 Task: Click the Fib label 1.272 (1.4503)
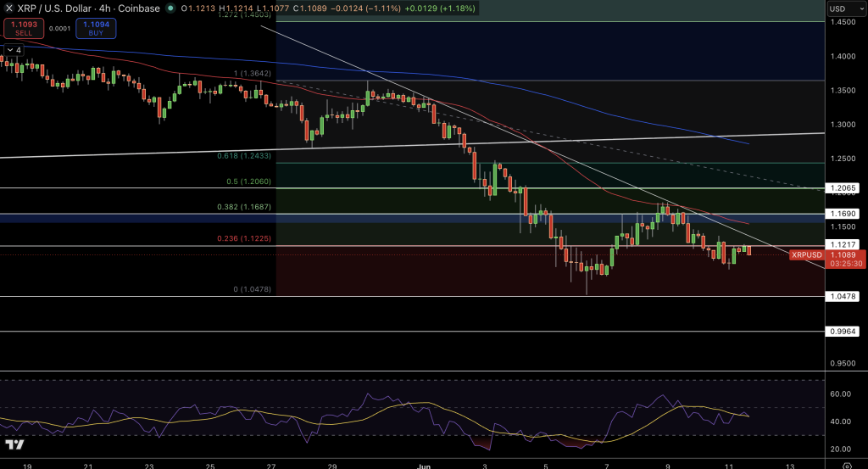coord(244,15)
